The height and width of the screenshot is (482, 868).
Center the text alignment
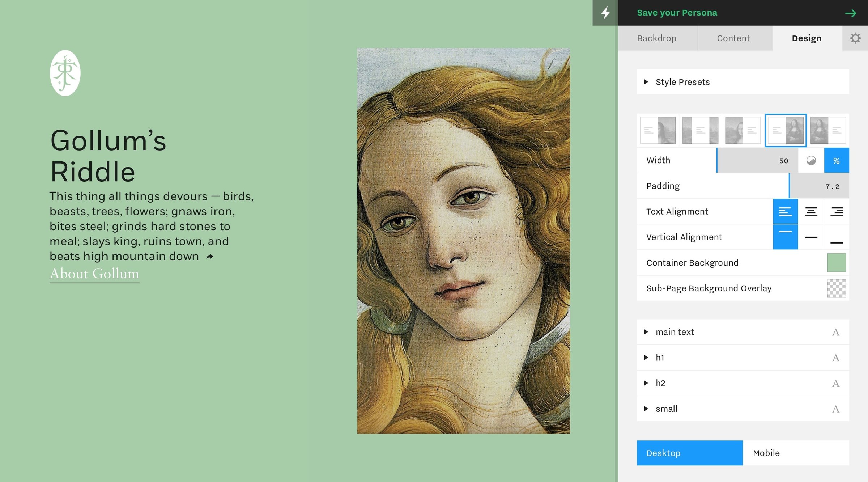[811, 211]
